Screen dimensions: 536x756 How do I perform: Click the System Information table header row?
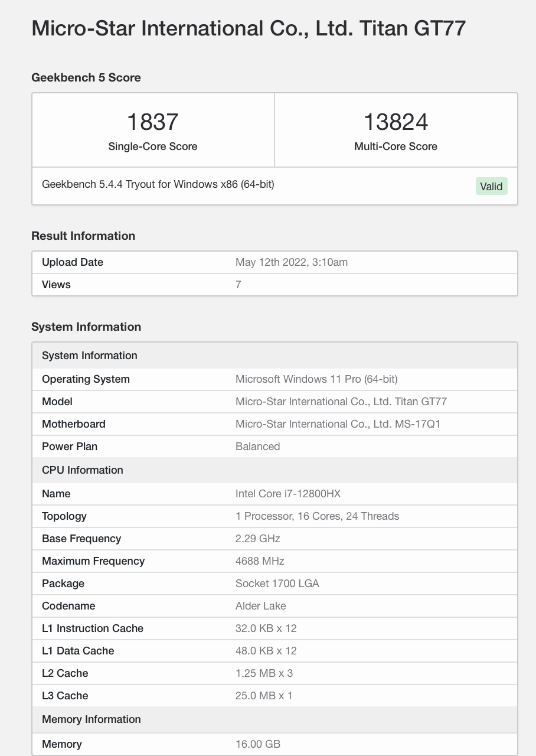(274, 356)
